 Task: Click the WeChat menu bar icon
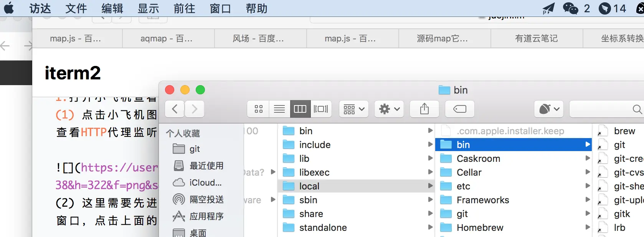(x=570, y=8)
